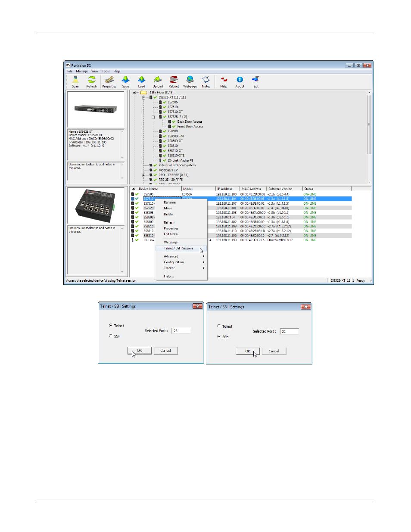The height and width of the screenshot is (532, 411).
Task: Select Telnet radio button in left dialog
Action: coord(111,326)
